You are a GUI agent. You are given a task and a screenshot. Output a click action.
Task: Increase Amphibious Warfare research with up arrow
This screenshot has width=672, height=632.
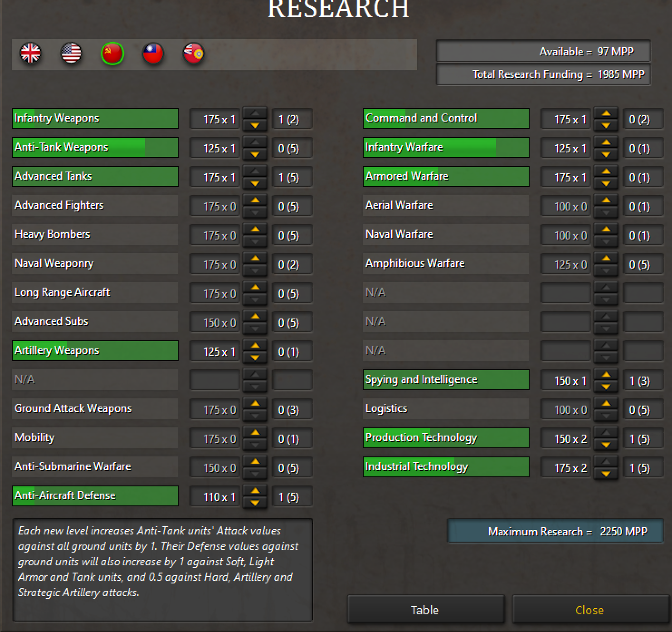coord(606,259)
